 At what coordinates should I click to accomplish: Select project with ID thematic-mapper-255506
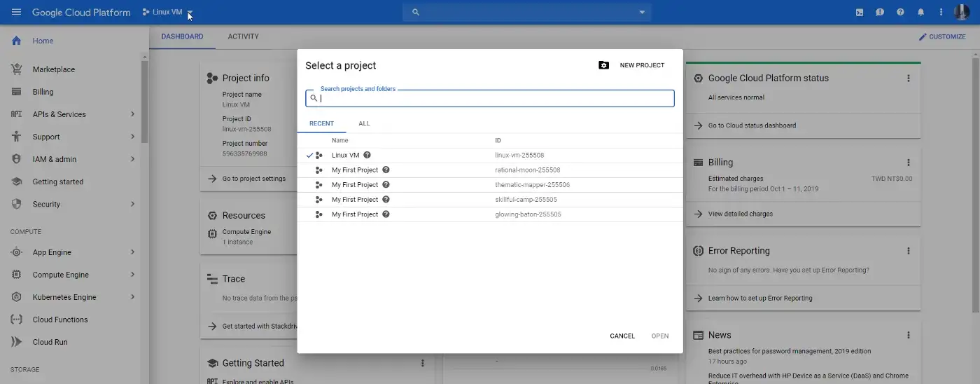click(490, 185)
